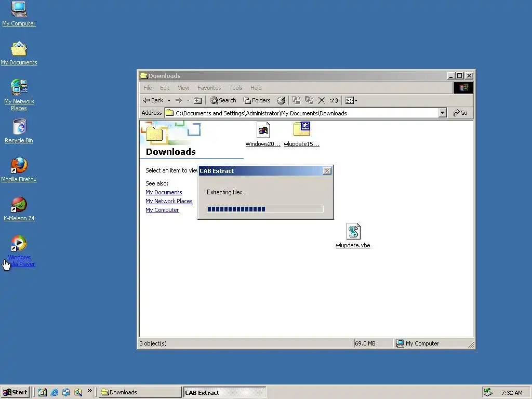Click the system tray network icon
532x399 pixels.
pos(488,392)
